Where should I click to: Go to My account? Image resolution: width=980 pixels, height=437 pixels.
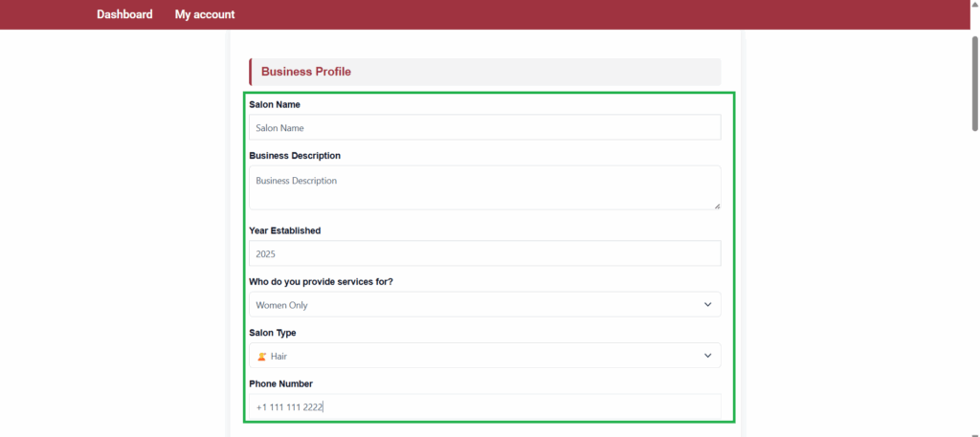[205, 14]
